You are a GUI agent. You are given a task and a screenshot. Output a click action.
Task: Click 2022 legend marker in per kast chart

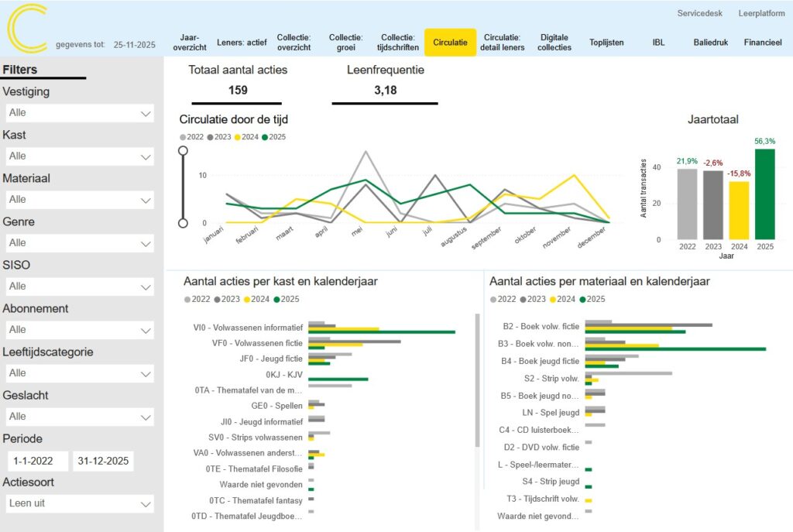(187, 299)
